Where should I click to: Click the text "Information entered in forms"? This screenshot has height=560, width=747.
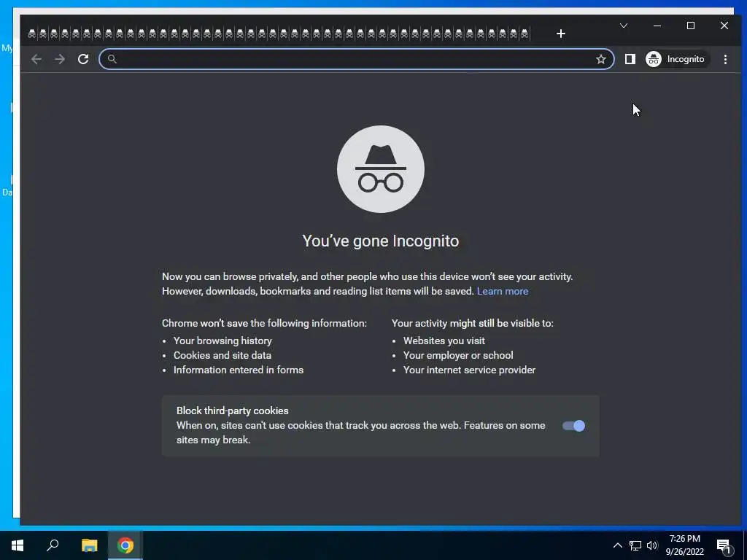click(239, 370)
